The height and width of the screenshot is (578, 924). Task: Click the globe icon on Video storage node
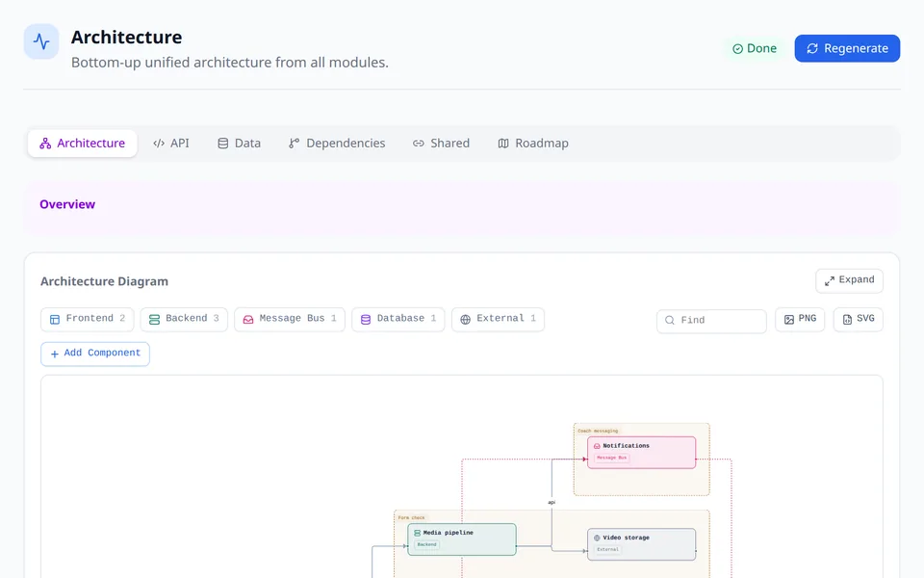(x=597, y=538)
